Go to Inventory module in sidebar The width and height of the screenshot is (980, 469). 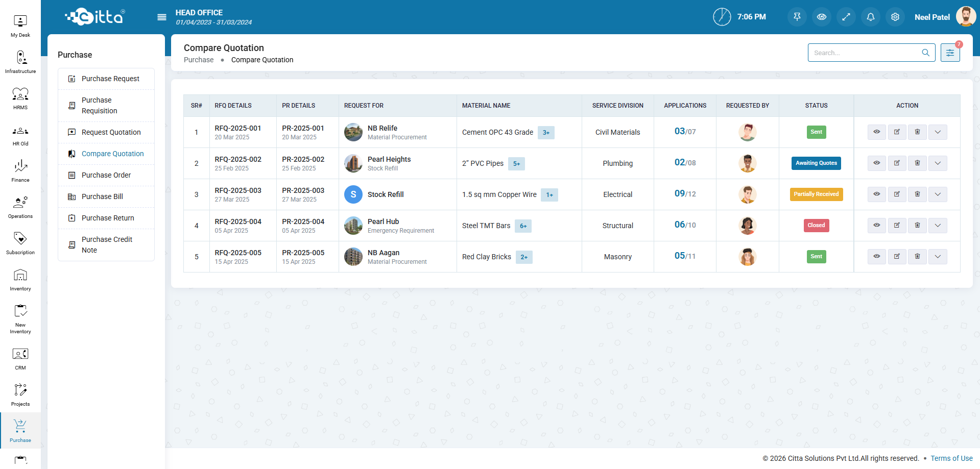click(20, 280)
